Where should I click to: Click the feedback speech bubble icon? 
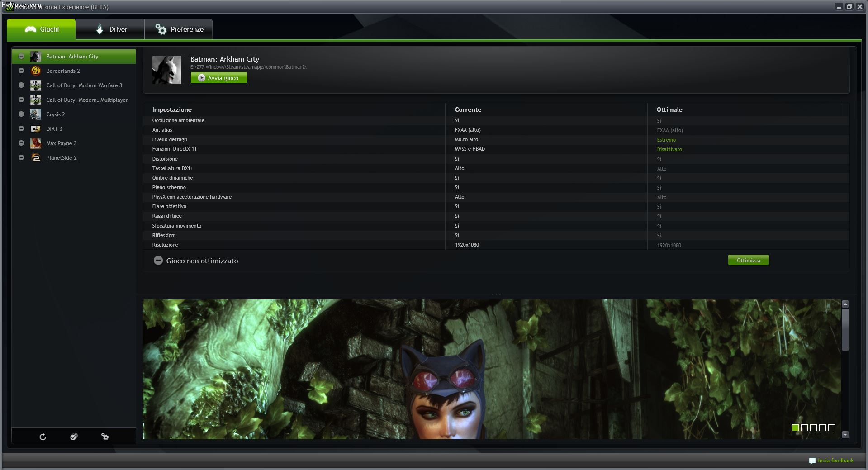click(812, 461)
